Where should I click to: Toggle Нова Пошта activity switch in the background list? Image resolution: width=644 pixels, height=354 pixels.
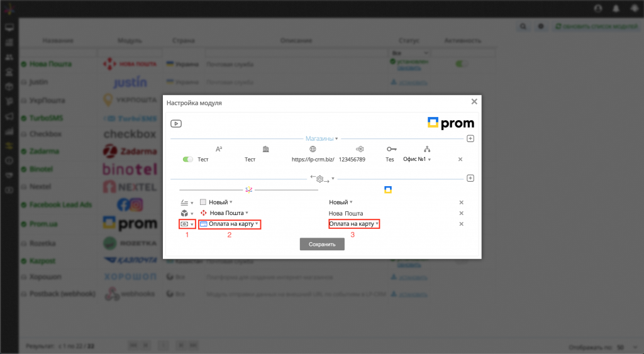pyautogui.click(x=461, y=64)
